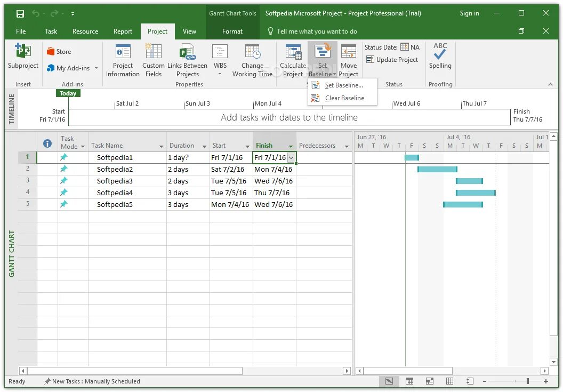Open Project Information dialog

point(123,60)
